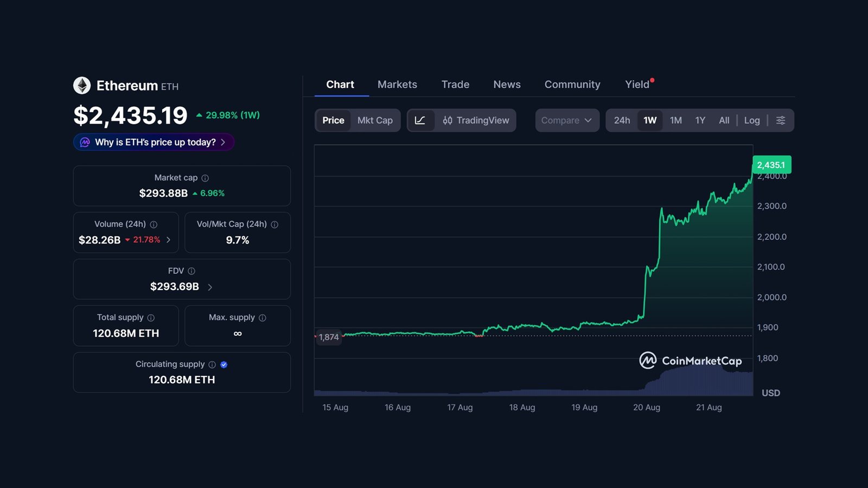Switch chart to Price view
Image resolution: width=868 pixels, height=488 pixels.
333,120
